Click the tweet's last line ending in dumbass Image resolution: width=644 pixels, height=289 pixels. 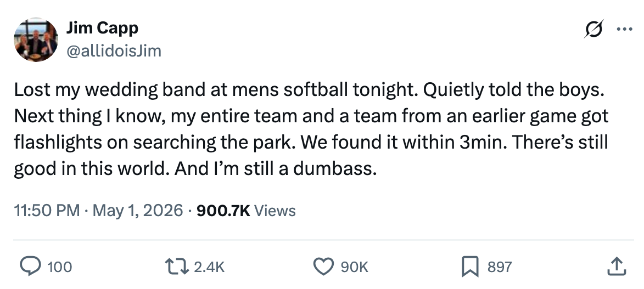(x=195, y=169)
